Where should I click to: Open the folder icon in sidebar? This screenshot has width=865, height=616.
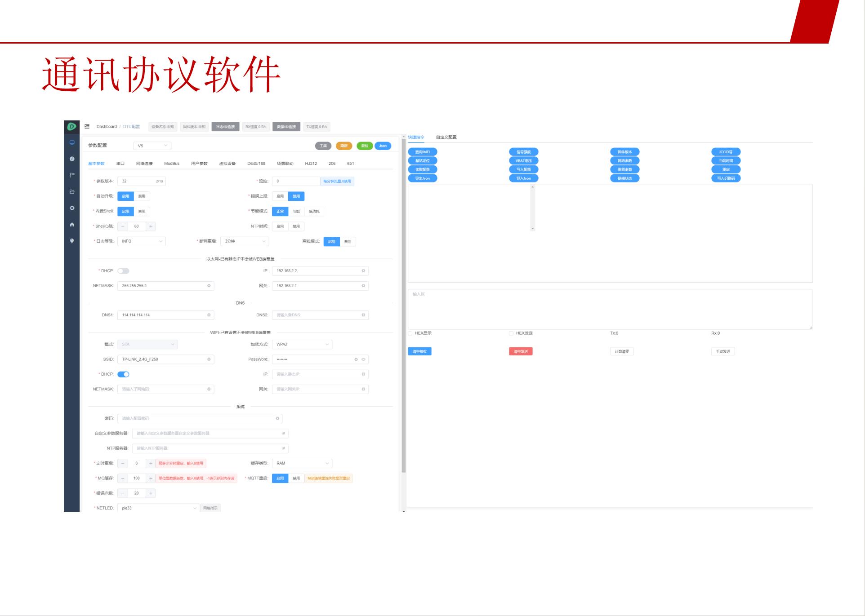72,192
